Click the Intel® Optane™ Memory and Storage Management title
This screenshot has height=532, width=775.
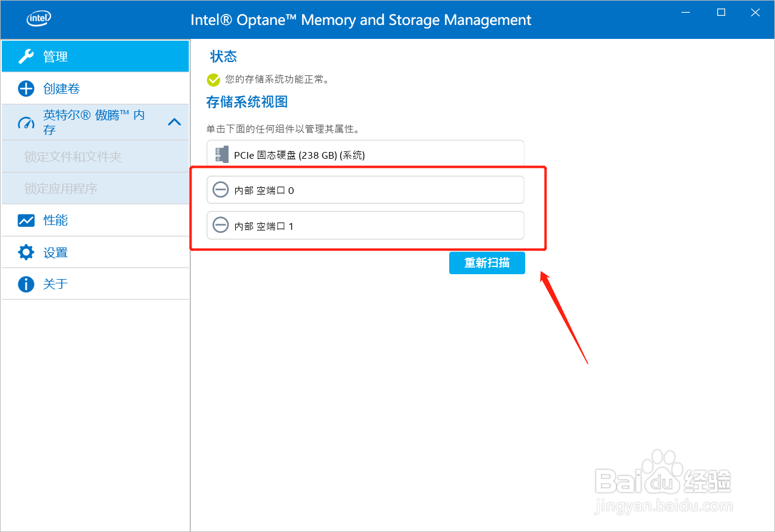[x=361, y=19]
